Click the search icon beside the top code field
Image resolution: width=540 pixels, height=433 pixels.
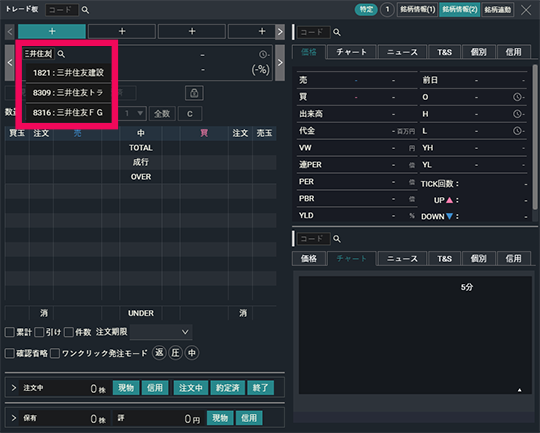pyautogui.click(x=85, y=10)
